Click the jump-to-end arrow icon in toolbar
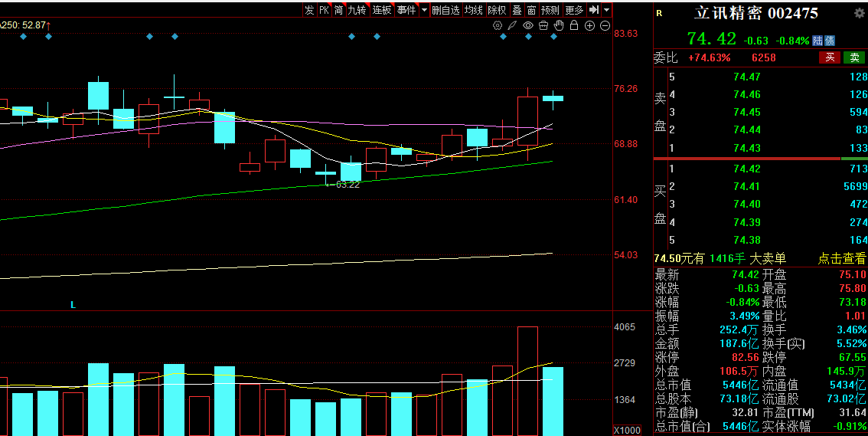Viewport: 868px width, 436px height. 593,9
